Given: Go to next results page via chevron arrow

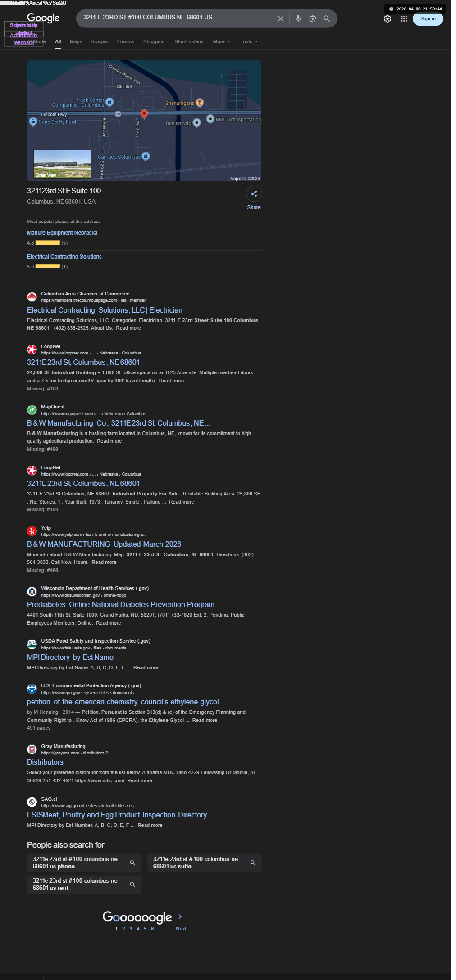Looking at the screenshot, I should (180, 916).
